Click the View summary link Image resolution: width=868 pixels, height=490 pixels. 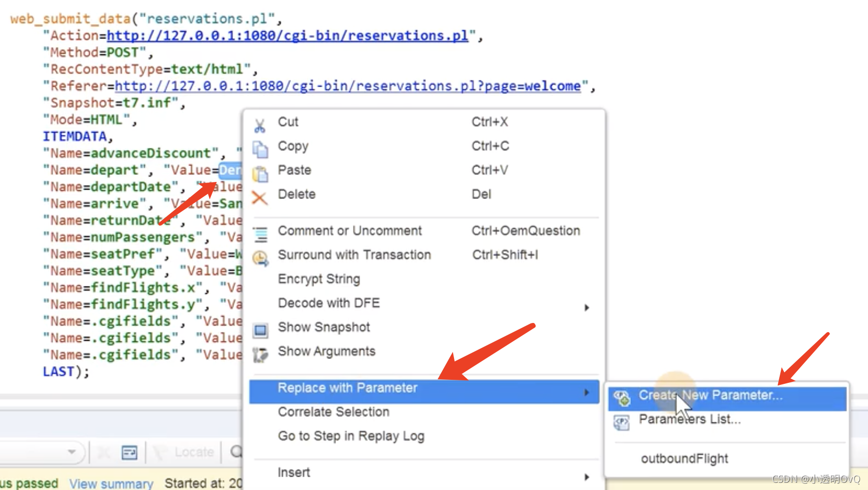[x=111, y=483]
